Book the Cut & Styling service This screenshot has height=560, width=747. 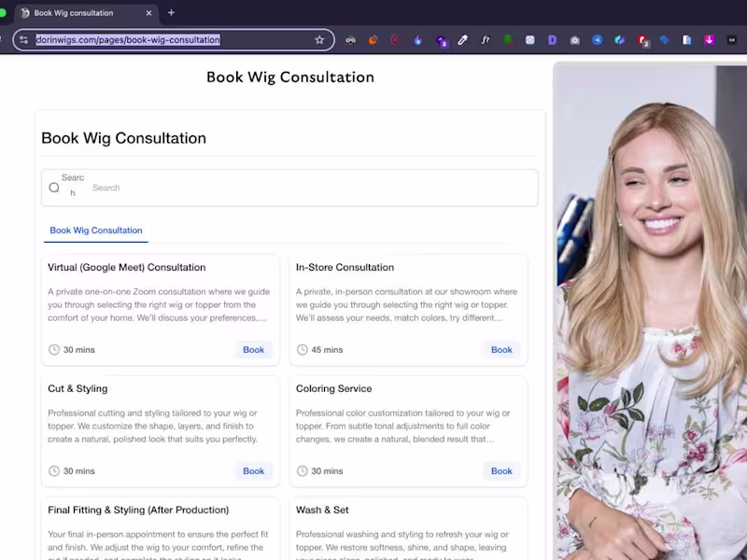coord(253,471)
